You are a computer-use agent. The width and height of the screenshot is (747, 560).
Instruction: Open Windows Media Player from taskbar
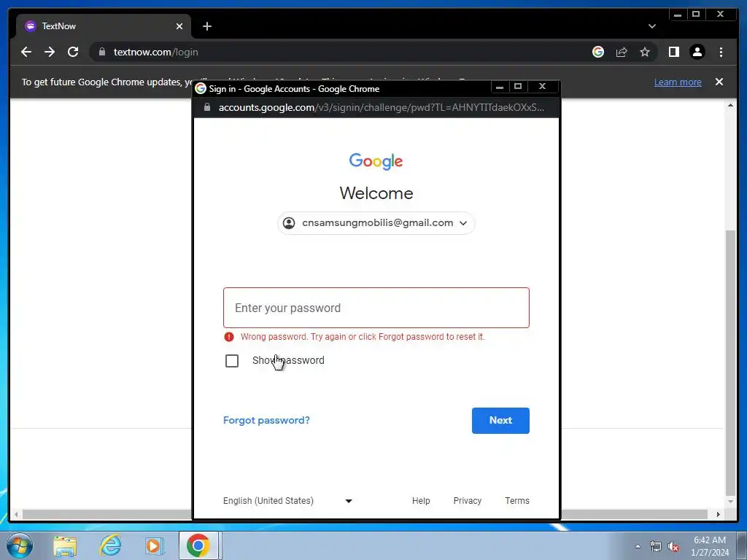pyautogui.click(x=153, y=545)
